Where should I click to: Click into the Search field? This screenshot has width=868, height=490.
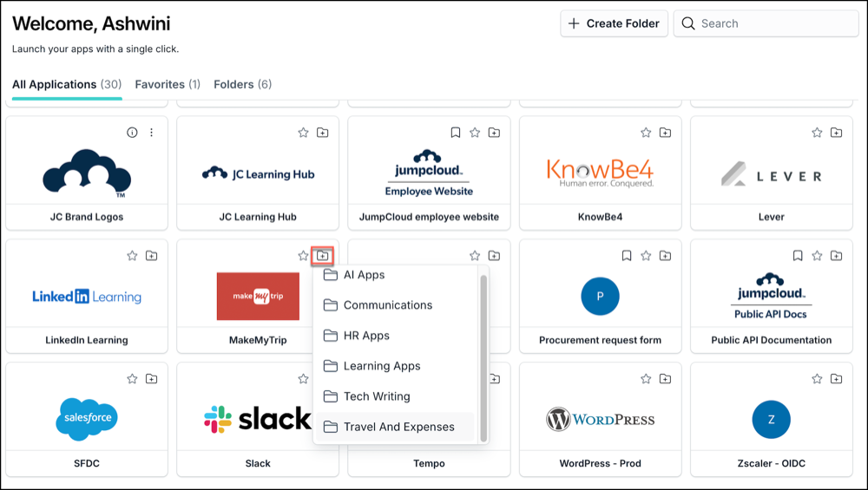click(x=766, y=23)
